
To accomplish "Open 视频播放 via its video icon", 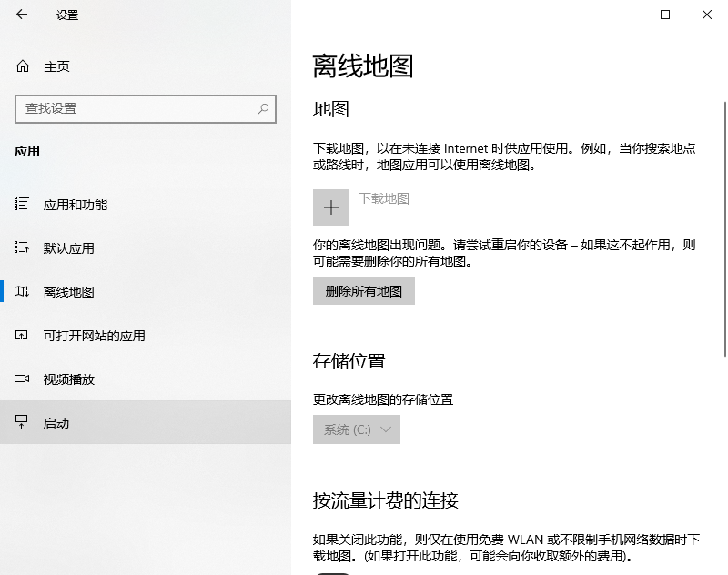I will [x=22, y=379].
